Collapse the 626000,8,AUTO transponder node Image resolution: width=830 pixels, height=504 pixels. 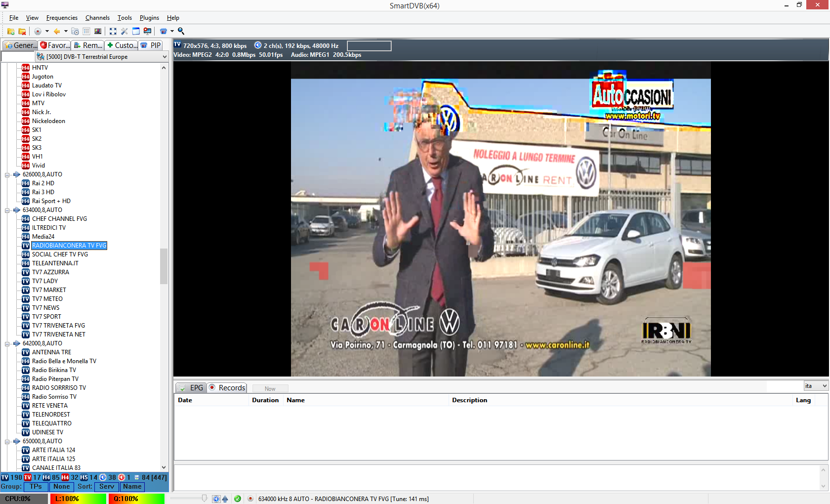pyautogui.click(x=7, y=175)
